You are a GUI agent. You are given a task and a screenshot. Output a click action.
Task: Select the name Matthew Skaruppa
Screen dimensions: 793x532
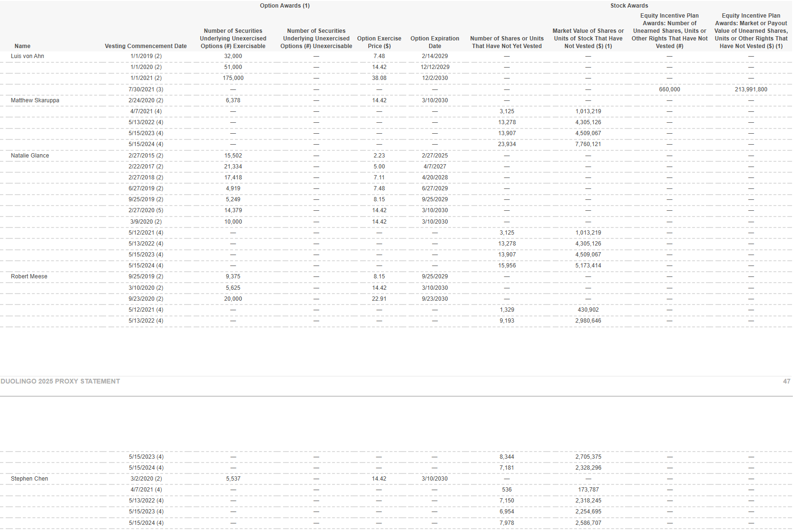[x=35, y=100]
